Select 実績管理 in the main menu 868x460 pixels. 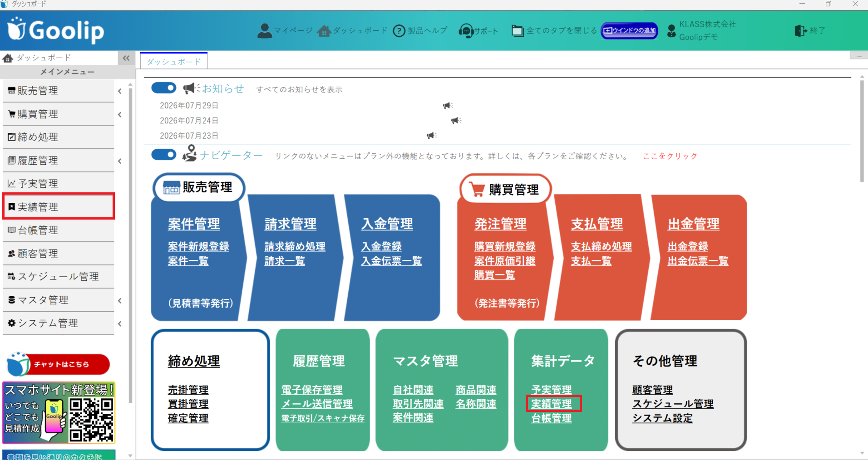pos(59,206)
